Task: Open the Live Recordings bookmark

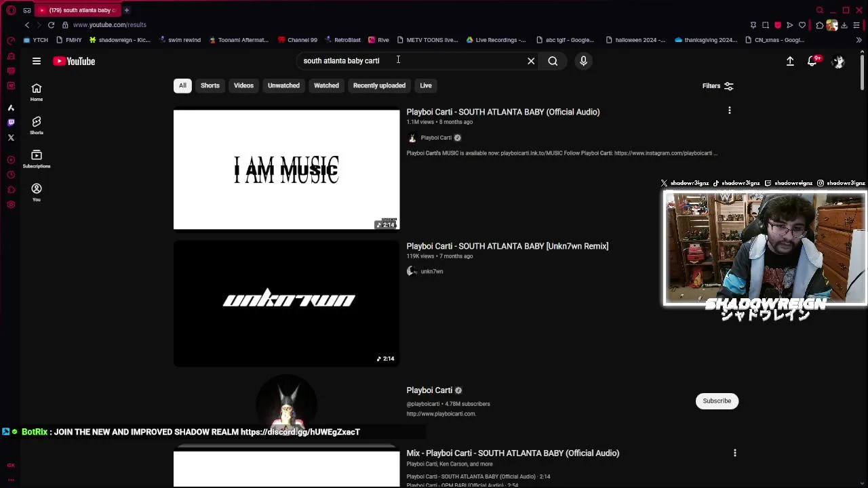Action: click(496, 40)
